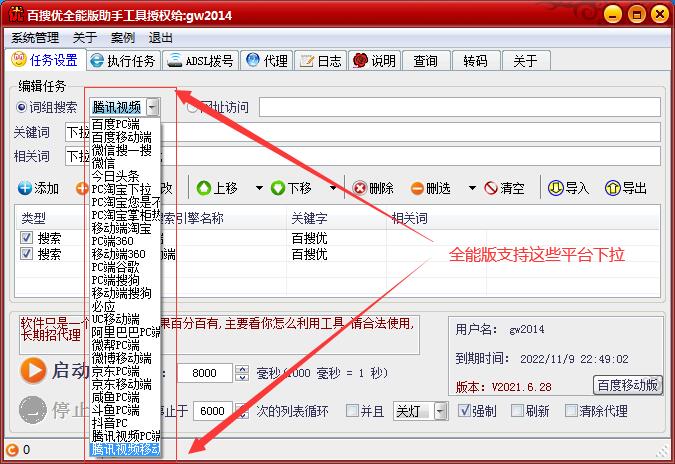The image size is (675, 464).
Task: Click the 类型 column header
Action: (34, 218)
